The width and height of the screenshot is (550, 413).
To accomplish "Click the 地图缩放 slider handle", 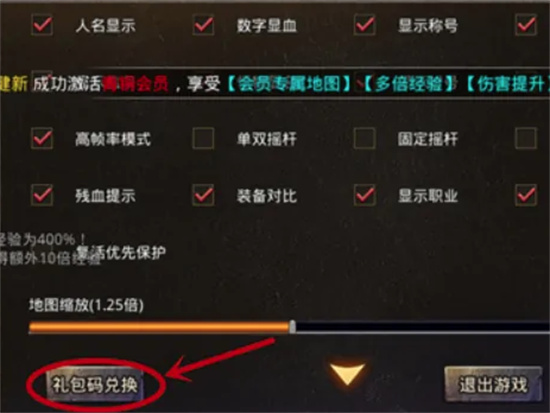I will coord(292,327).
